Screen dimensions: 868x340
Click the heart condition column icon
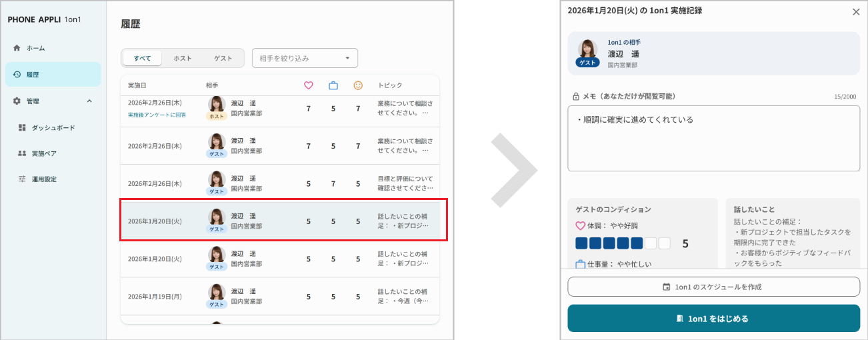[308, 85]
